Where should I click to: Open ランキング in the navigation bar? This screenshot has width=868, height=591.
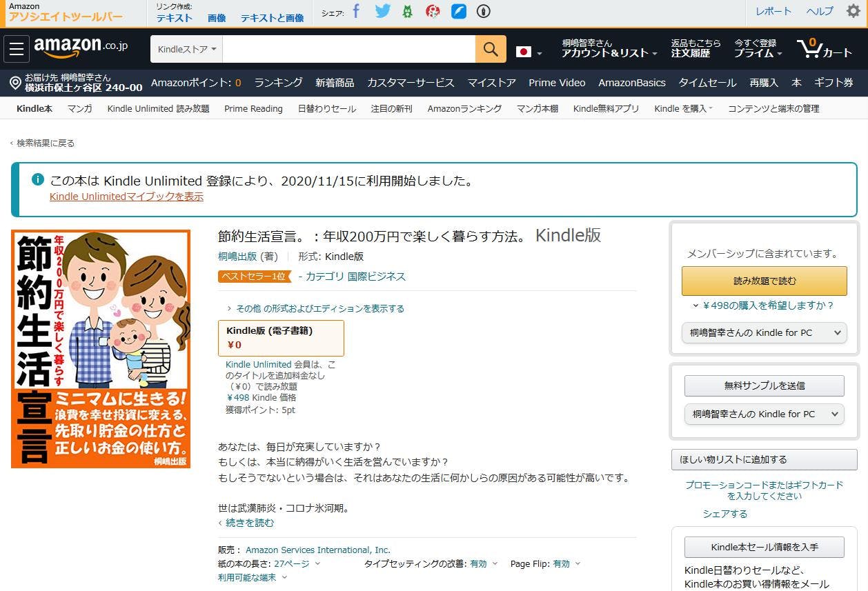278,83
